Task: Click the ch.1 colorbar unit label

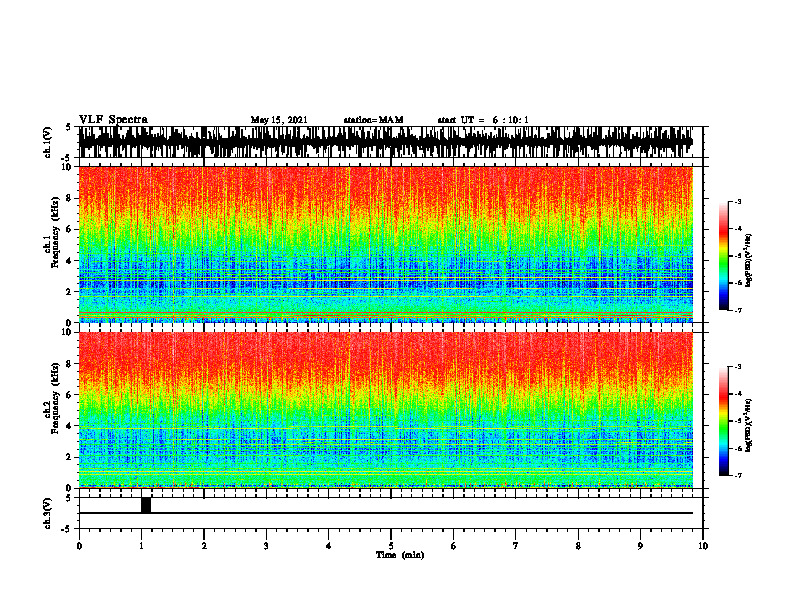Action: (x=749, y=261)
